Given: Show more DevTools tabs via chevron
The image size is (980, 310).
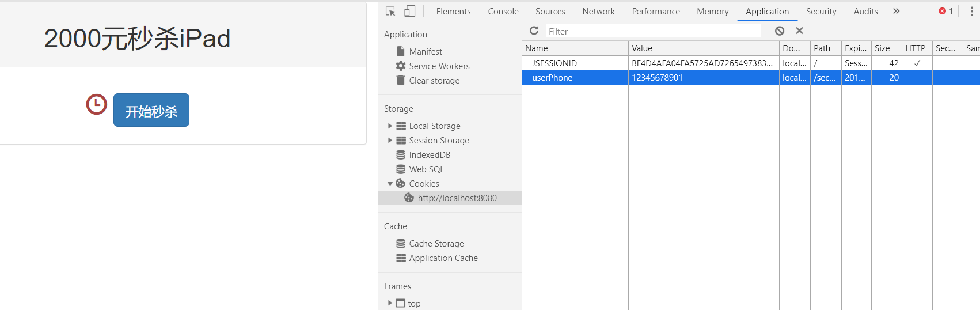Looking at the screenshot, I should (x=897, y=12).
